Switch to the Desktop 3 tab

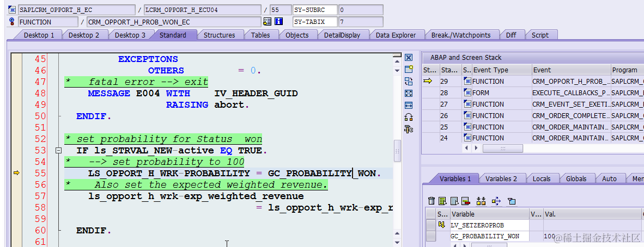point(130,35)
